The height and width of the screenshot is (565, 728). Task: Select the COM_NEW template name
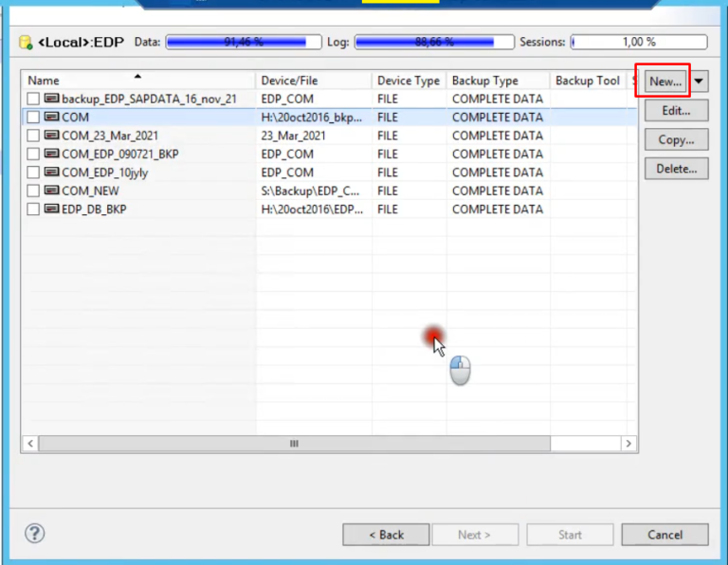pyautogui.click(x=91, y=191)
